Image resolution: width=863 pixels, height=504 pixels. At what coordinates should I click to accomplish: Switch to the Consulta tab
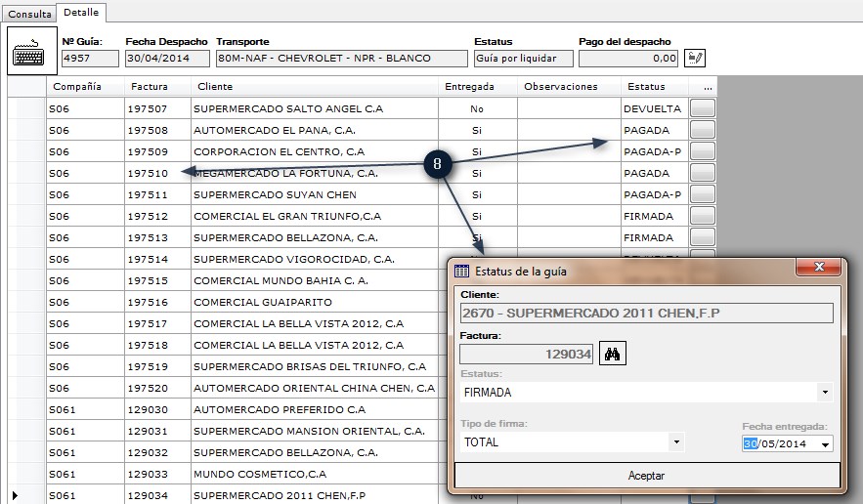tap(29, 14)
